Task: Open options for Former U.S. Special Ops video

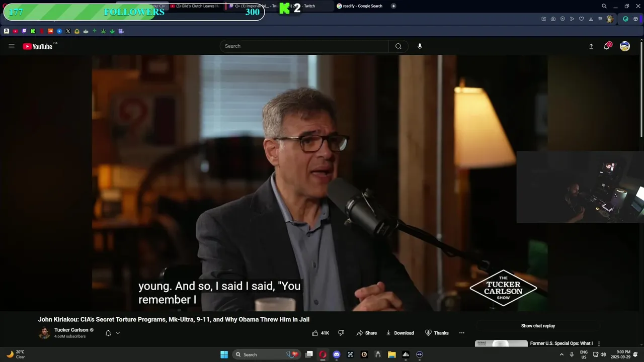Action: 599,344
